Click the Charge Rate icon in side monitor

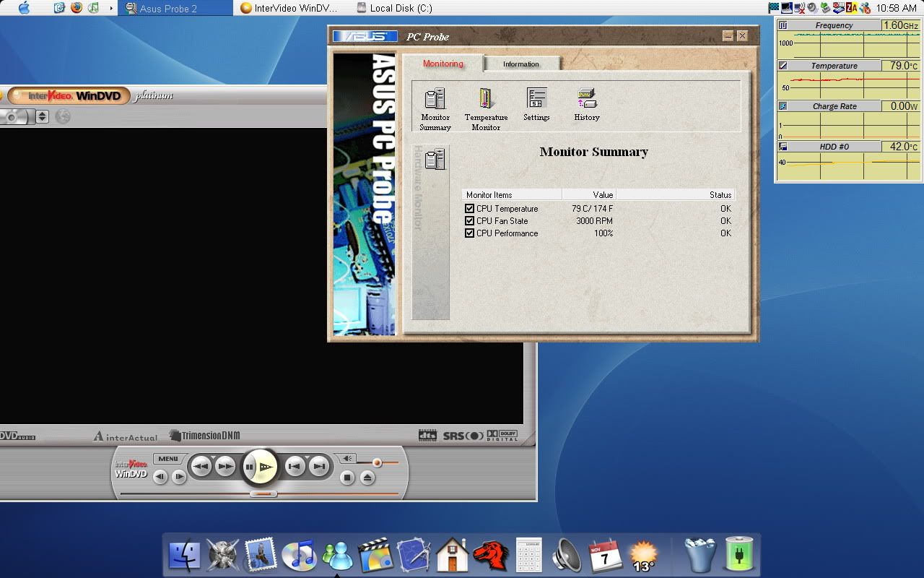(783, 106)
